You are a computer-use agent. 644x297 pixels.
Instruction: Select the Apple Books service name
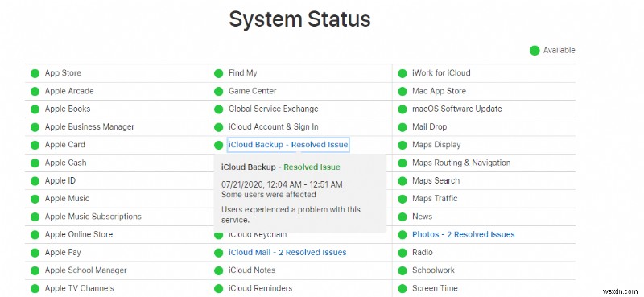pyautogui.click(x=68, y=109)
